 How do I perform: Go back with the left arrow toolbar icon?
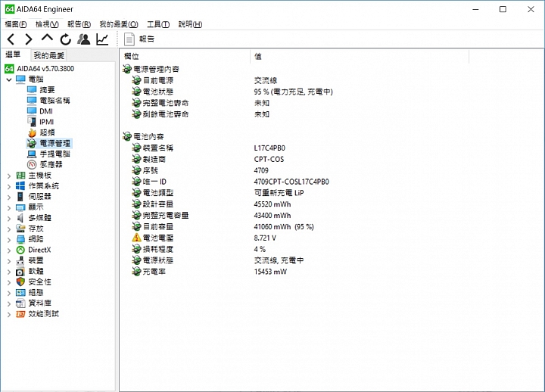[11, 39]
